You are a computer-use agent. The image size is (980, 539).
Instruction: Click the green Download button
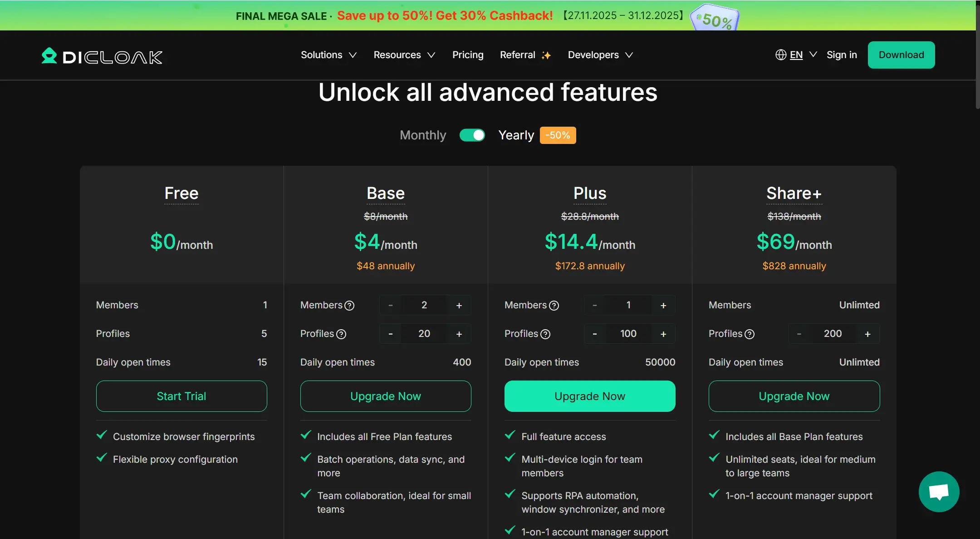901,55
